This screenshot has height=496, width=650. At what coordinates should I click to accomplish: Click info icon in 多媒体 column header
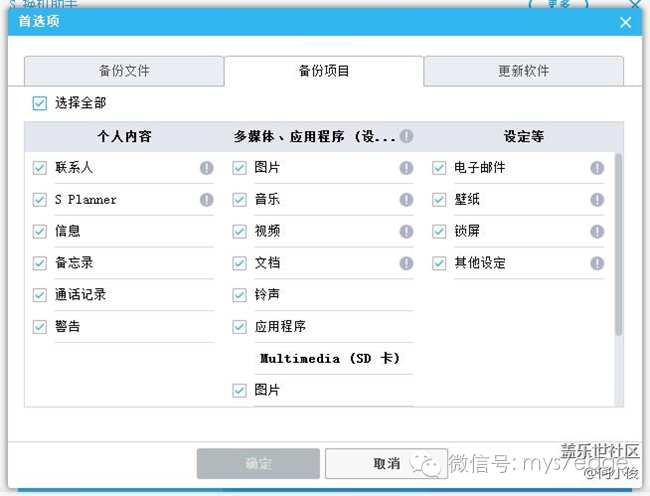[x=406, y=136]
